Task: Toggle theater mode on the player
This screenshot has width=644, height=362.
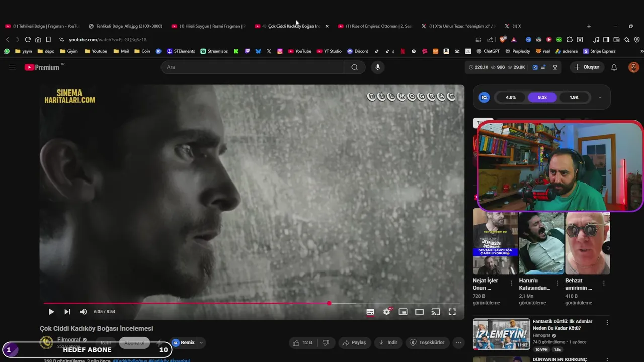Action: [419, 312]
